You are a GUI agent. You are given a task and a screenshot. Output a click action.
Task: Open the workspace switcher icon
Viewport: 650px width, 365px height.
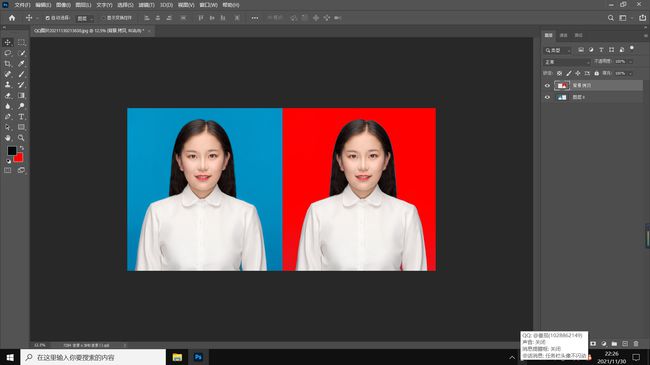[623, 18]
